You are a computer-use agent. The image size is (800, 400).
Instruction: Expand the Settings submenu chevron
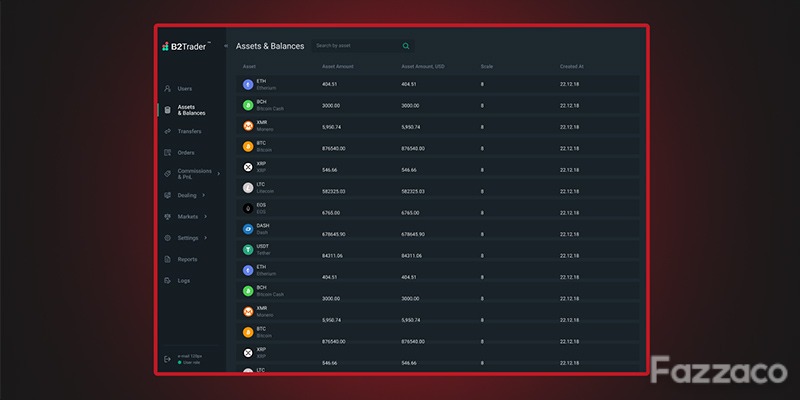click(x=206, y=238)
